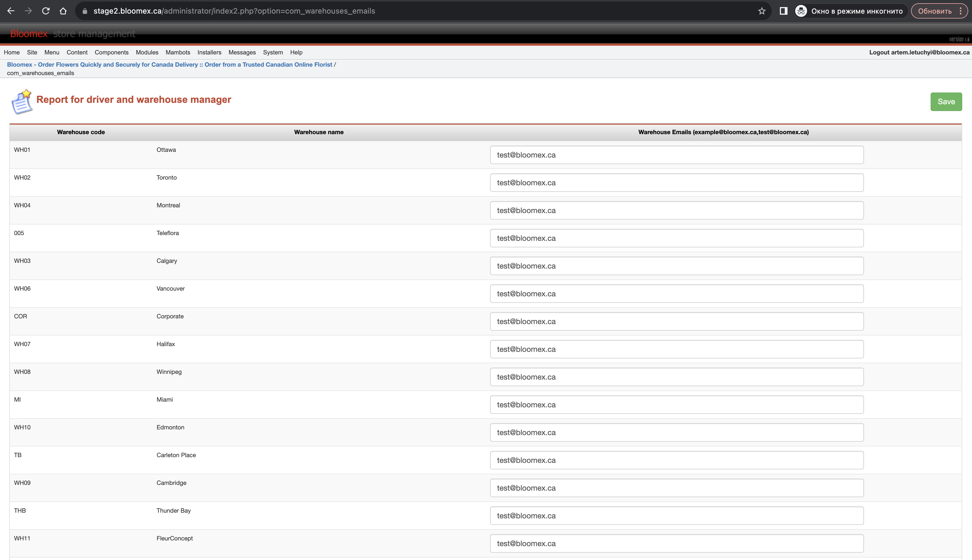Edit the FleurConcept email field
972x560 pixels.
[676, 543]
